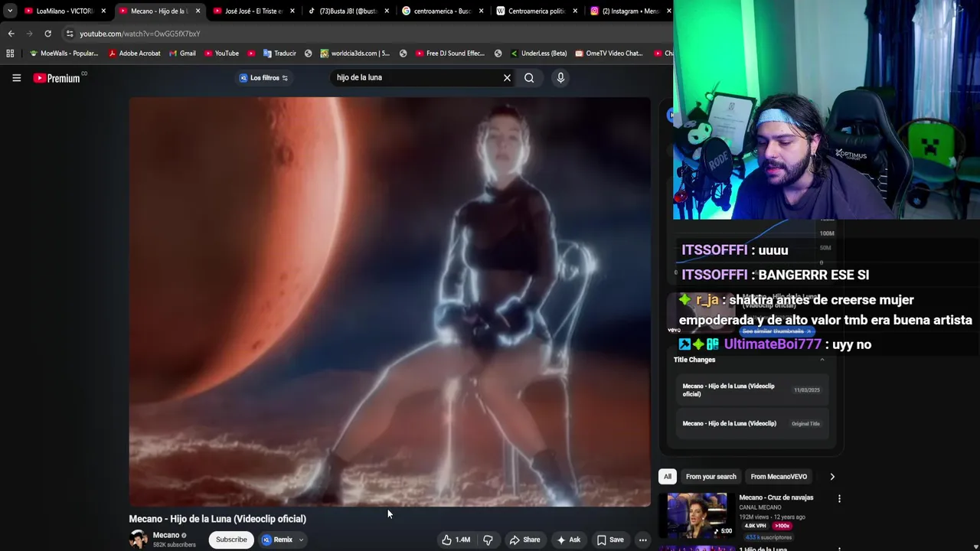Pause the Hijo de la Luna video player
Screen dimensions: 980x551
pos(390,302)
